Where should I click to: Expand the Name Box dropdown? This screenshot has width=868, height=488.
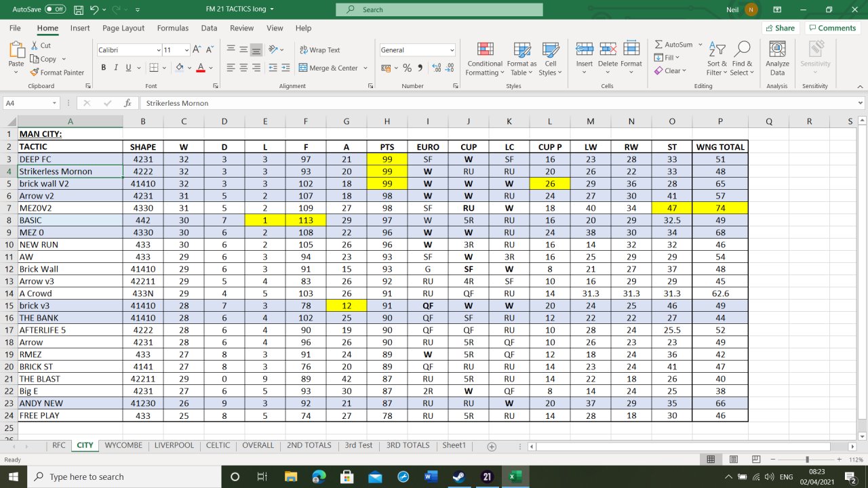(x=55, y=103)
